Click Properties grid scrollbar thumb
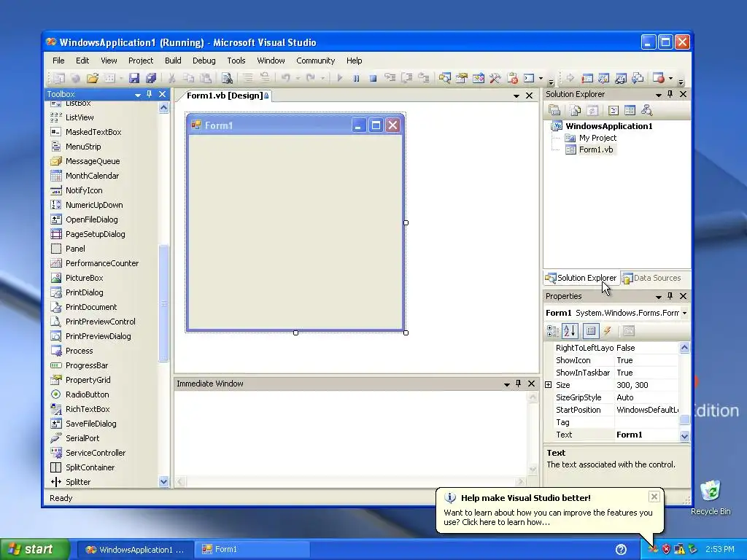The image size is (747, 560). (x=684, y=419)
